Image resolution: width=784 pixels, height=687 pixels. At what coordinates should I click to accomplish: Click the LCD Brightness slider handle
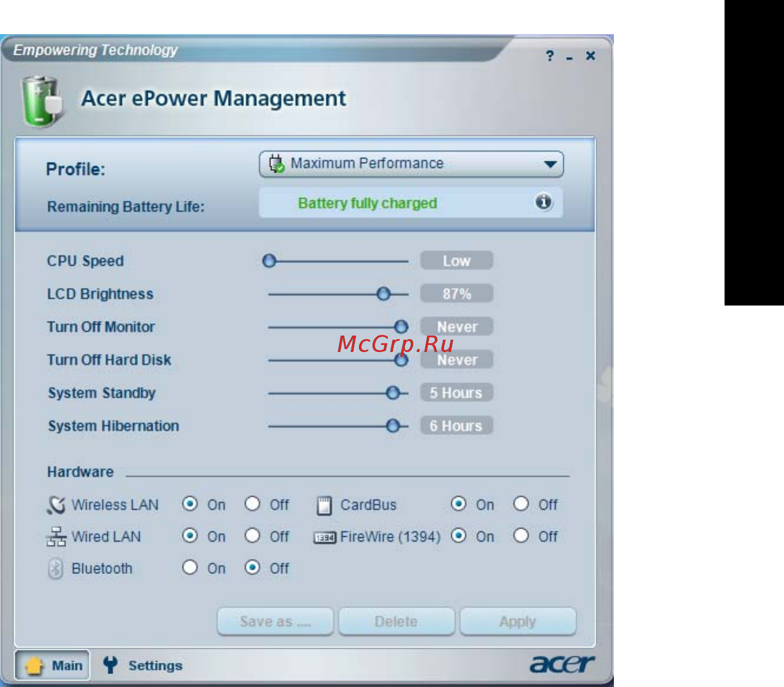pyautogui.click(x=383, y=294)
